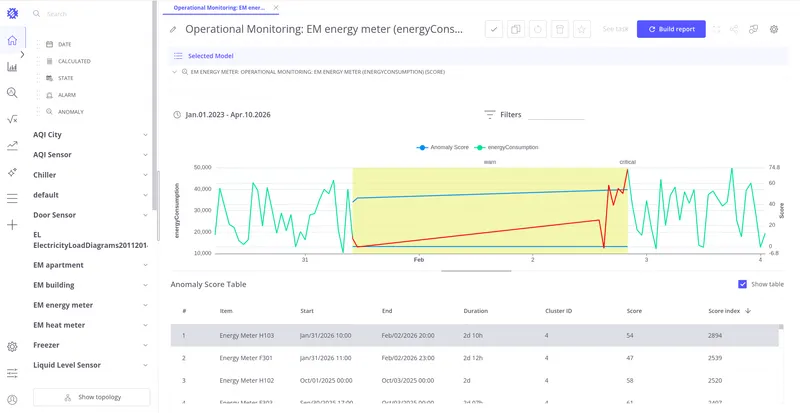Open the Home sidebar icon

[x=12, y=40]
